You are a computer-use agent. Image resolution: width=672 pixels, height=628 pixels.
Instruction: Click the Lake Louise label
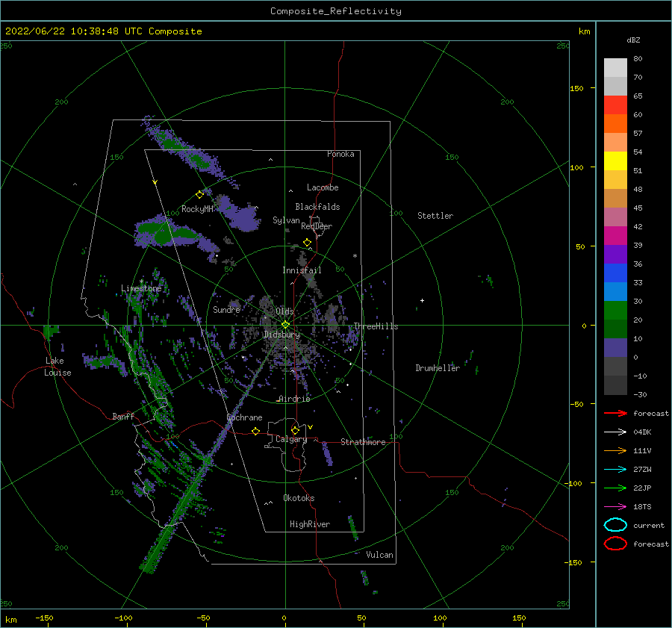(x=57, y=367)
